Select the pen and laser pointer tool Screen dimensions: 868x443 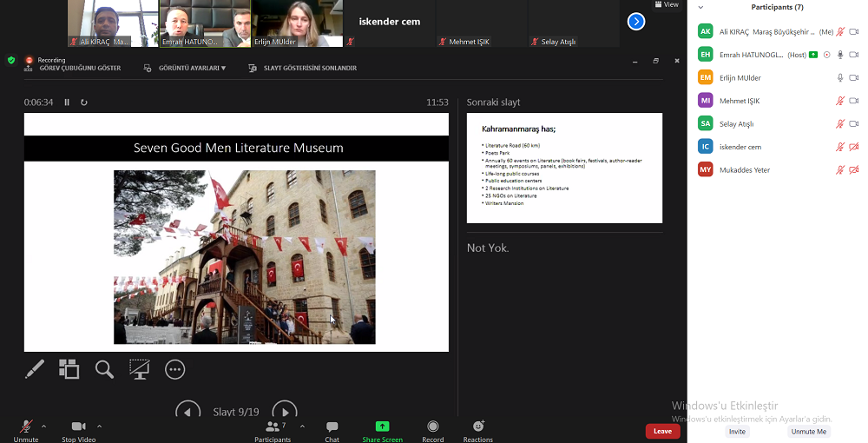click(x=35, y=369)
